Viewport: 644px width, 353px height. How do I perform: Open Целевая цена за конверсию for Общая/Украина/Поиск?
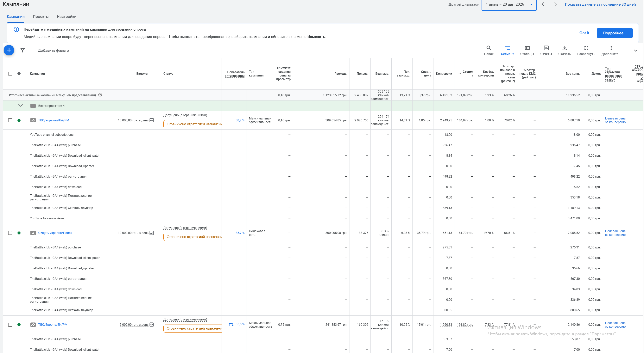coord(615,233)
